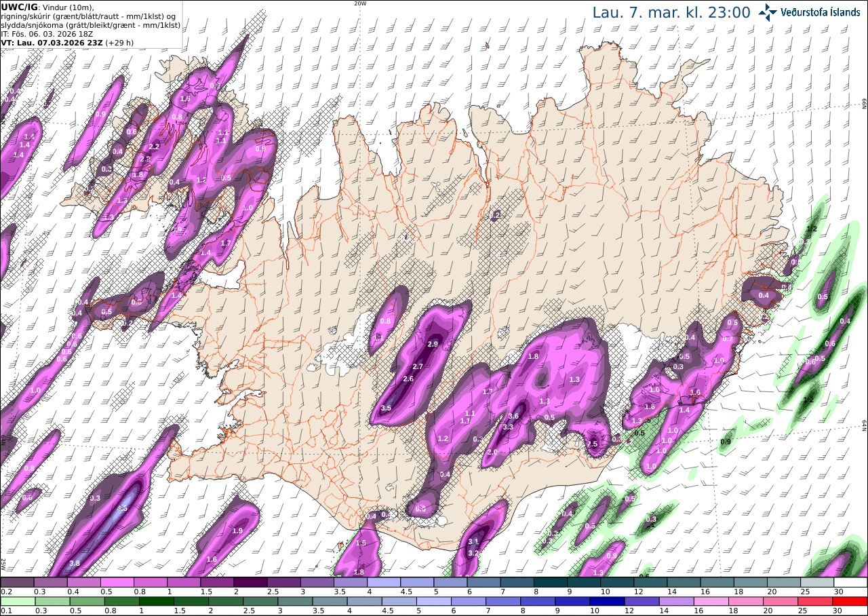Click the IT: Fös. 06. 03. 2026 18Z line
This screenshot has width=868, height=616.
coord(47,33)
